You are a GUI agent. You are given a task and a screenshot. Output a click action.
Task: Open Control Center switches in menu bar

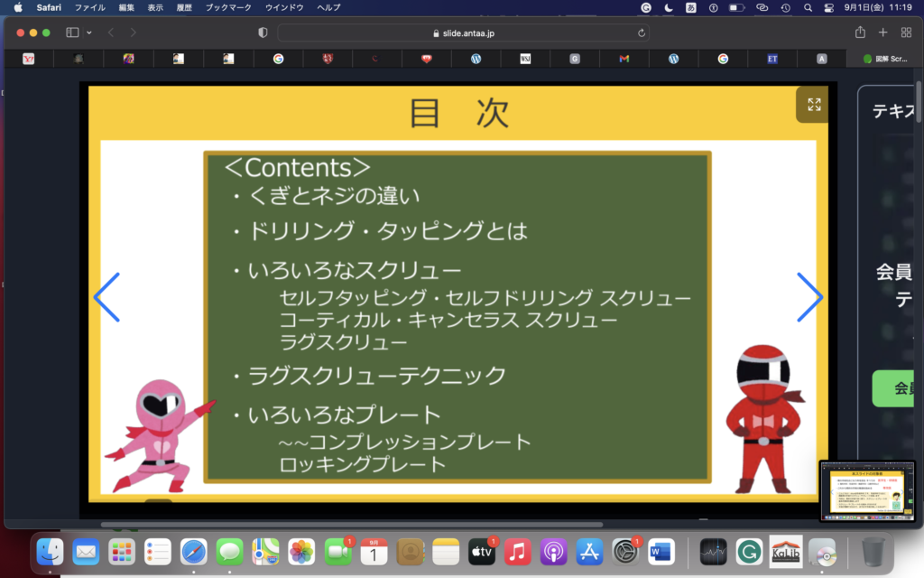pos(829,7)
